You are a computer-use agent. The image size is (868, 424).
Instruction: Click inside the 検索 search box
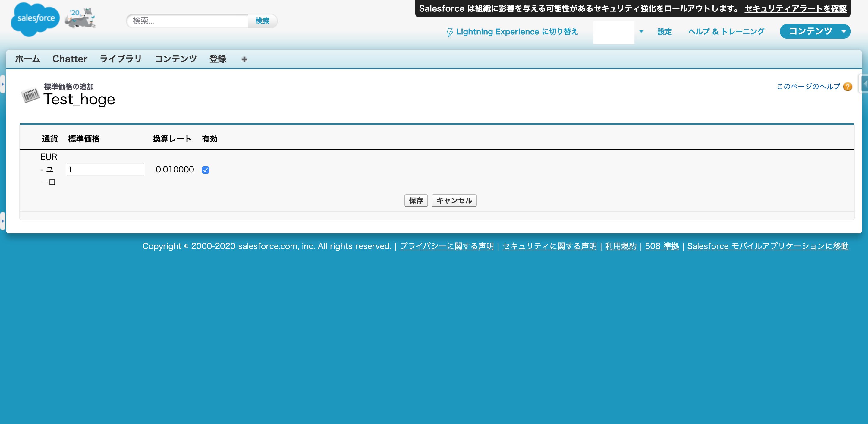pyautogui.click(x=187, y=21)
